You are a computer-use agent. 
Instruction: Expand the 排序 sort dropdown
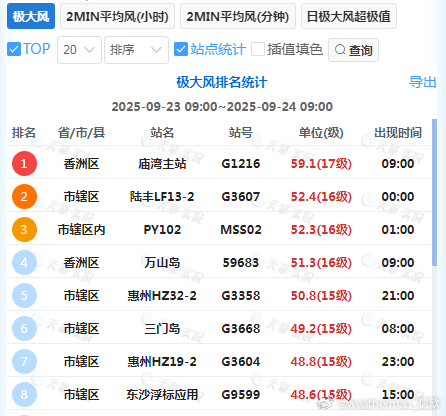pos(136,50)
